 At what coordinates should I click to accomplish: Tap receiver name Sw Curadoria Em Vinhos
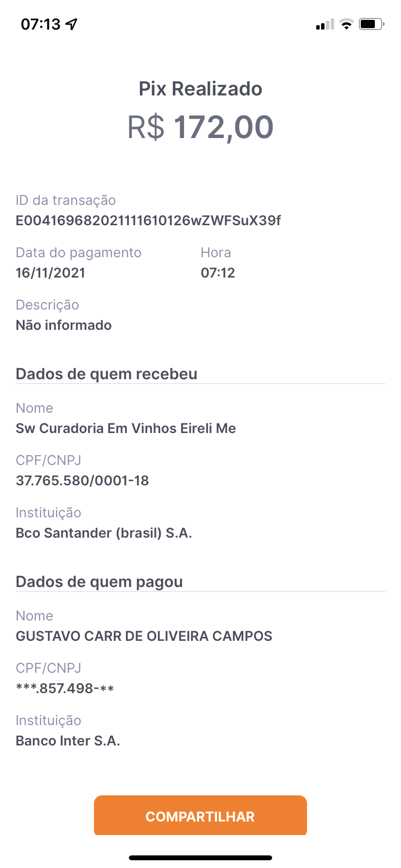[126, 428]
